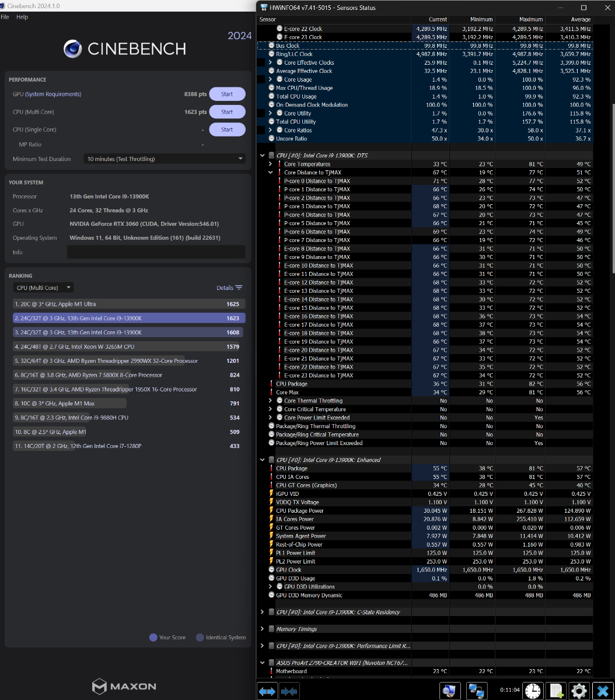615x700 pixels.
Task: Click the iGPU VID lightning icon
Action: point(271,494)
